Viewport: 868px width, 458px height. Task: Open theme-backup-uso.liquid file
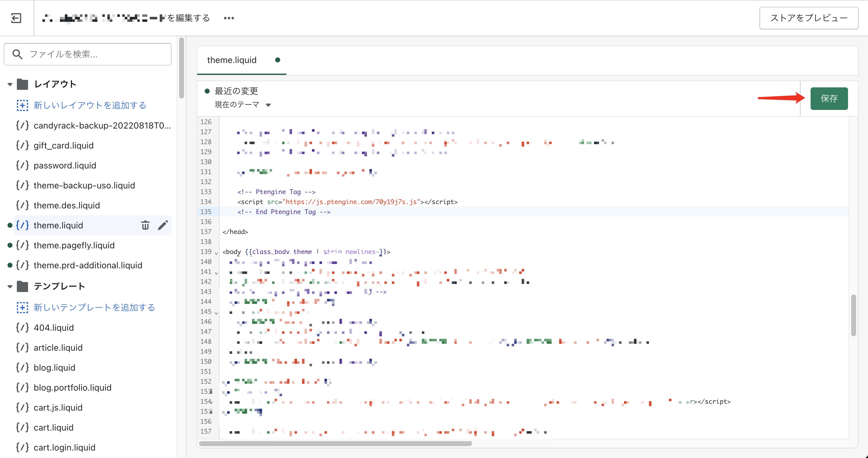tap(84, 185)
